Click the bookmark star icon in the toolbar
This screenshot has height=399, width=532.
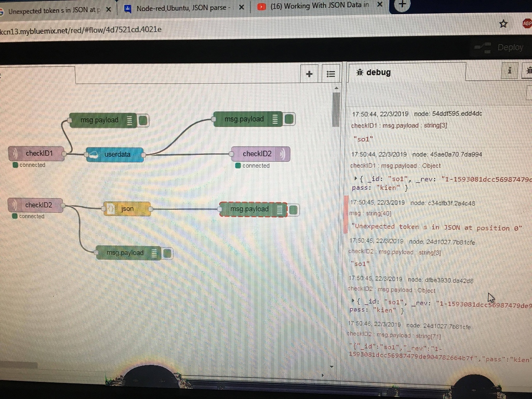[x=503, y=23]
